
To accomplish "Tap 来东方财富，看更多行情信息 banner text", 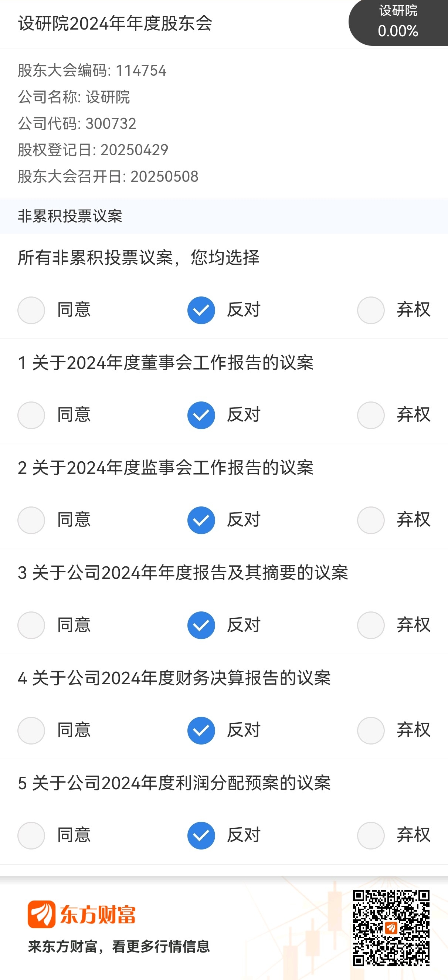I will pyautogui.click(x=119, y=946).
